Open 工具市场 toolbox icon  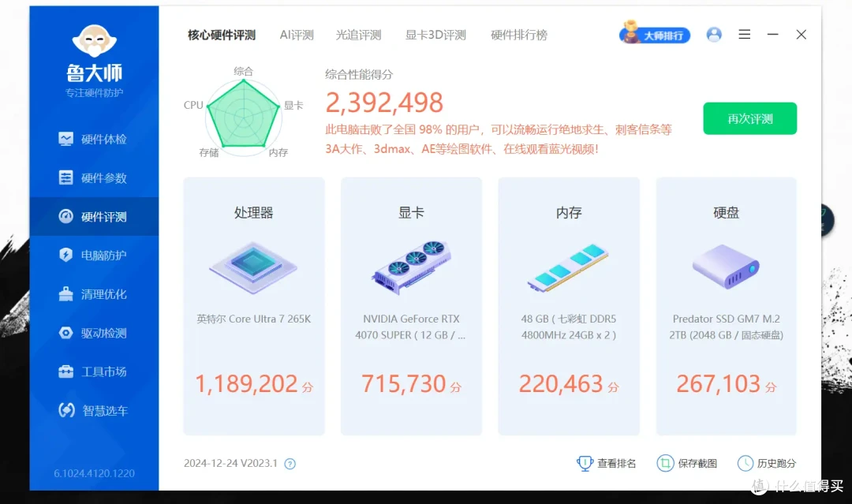click(65, 371)
